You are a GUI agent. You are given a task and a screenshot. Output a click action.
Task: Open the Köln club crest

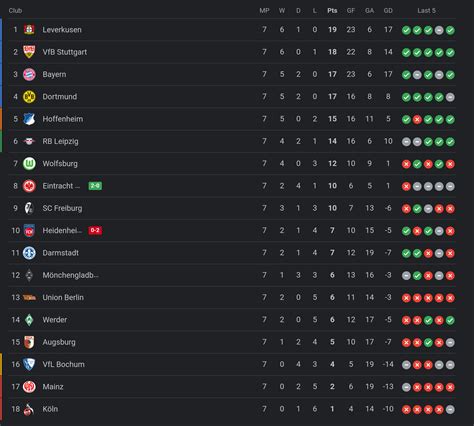(x=29, y=409)
